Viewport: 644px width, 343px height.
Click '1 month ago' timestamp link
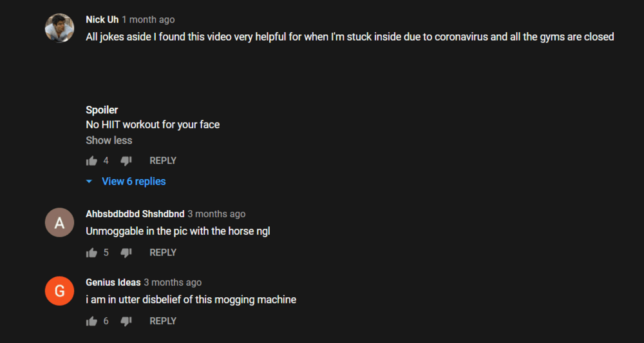(x=148, y=20)
